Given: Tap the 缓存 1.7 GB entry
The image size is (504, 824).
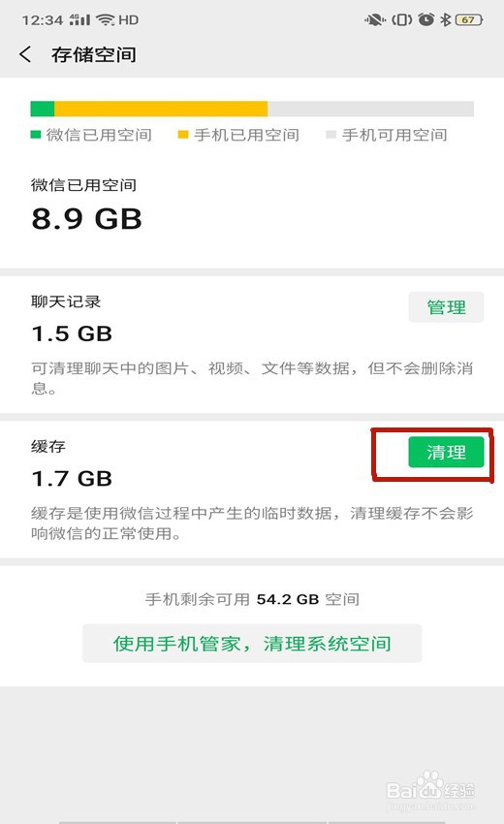Looking at the screenshot, I should (x=252, y=490).
